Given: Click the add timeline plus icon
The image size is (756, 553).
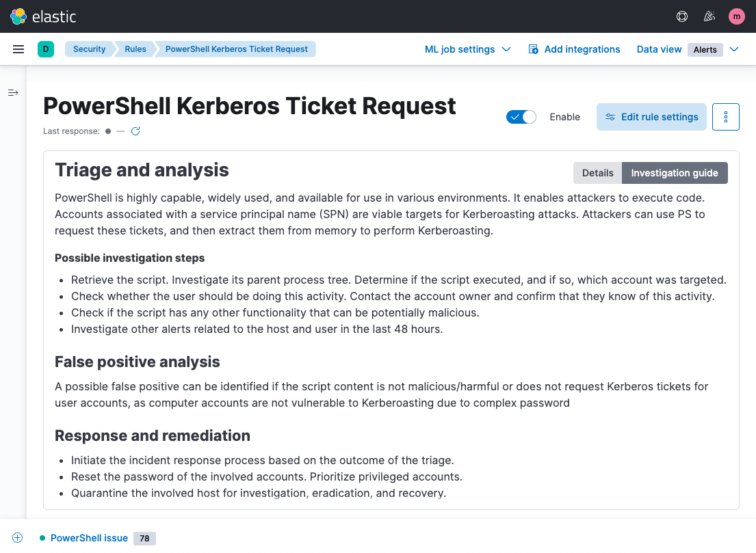Looking at the screenshot, I should (17, 537).
